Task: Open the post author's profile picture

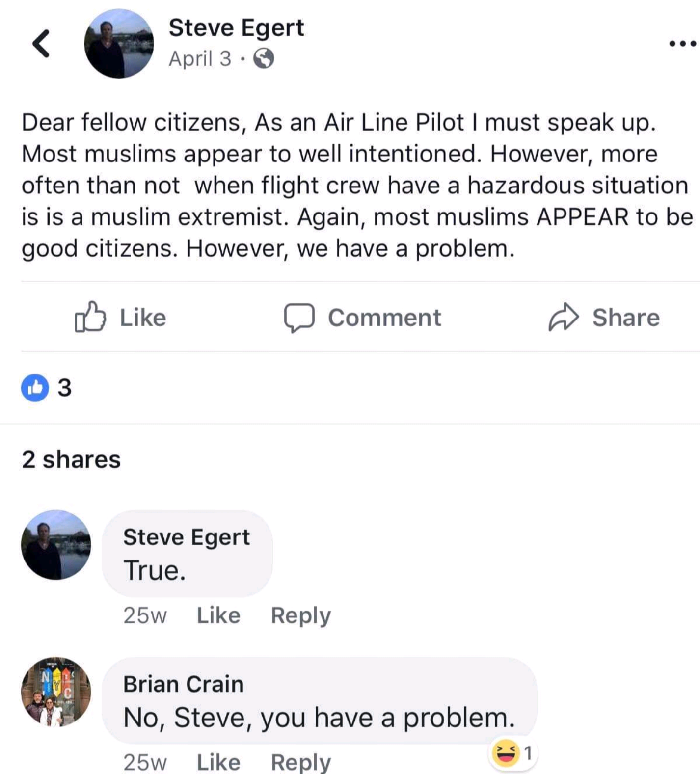Action: [119, 44]
